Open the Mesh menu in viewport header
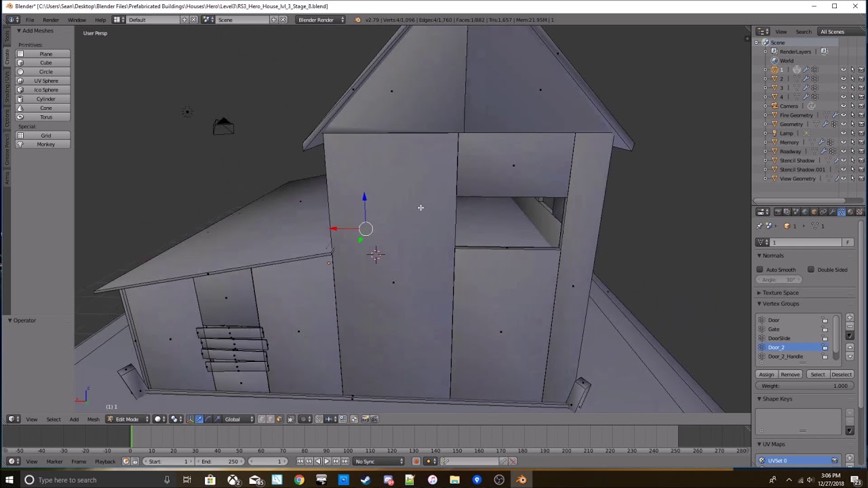 [x=93, y=419]
